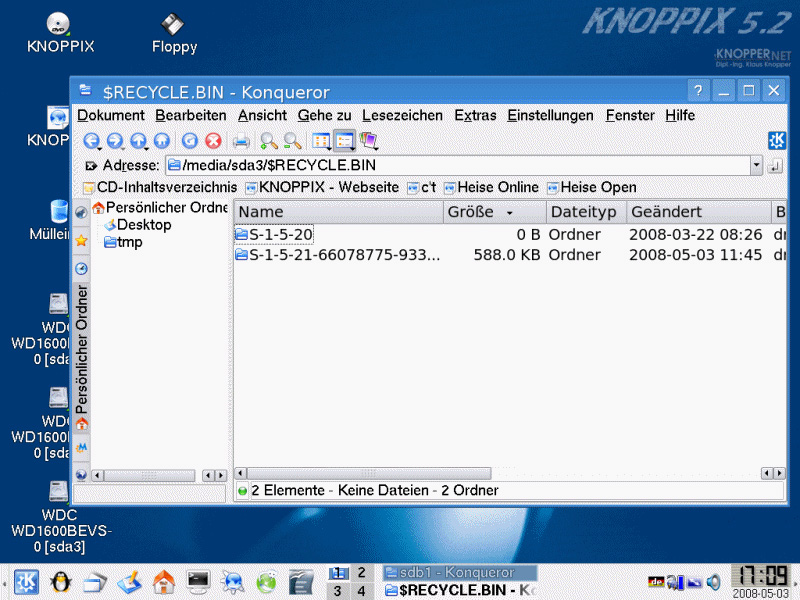800x600 pixels.
Task: Zoom out with the magnifier minus icon
Action: click(x=292, y=141)
